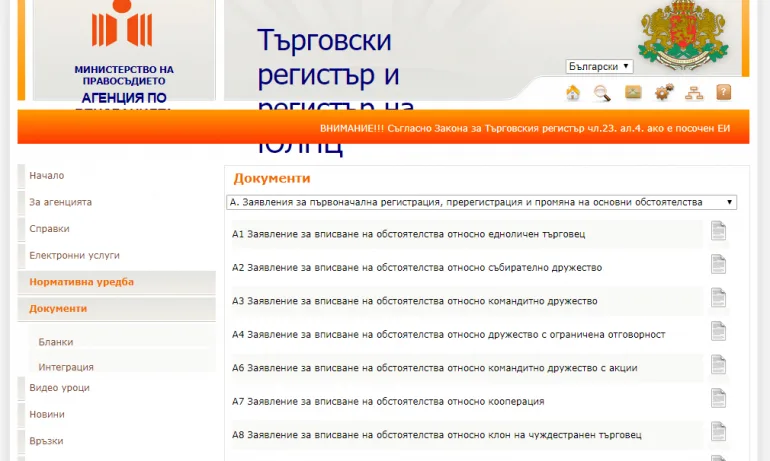
Task: Open Интеграция submenu item
Action: point(66,367)
